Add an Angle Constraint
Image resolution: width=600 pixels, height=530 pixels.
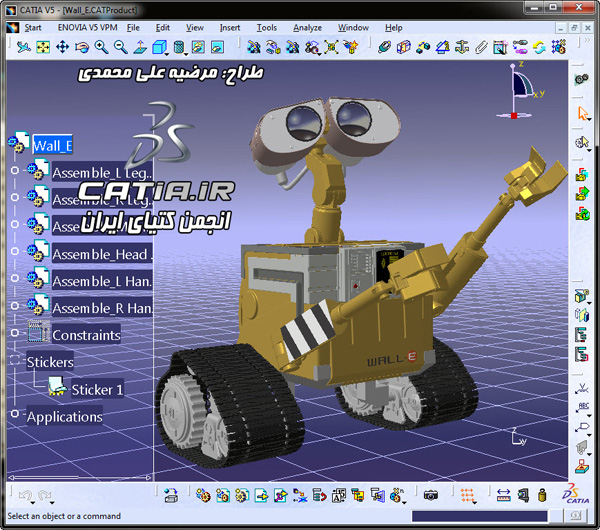(x=443, y=47)
